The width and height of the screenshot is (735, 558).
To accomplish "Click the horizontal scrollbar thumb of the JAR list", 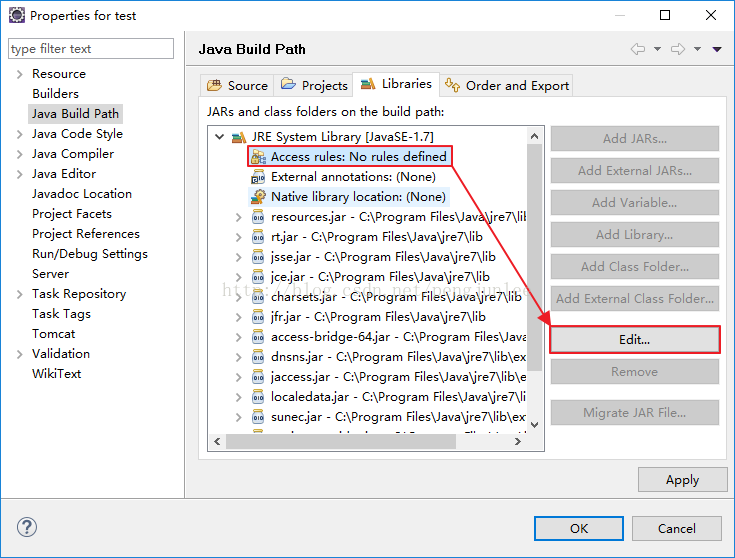I will 341,441.
